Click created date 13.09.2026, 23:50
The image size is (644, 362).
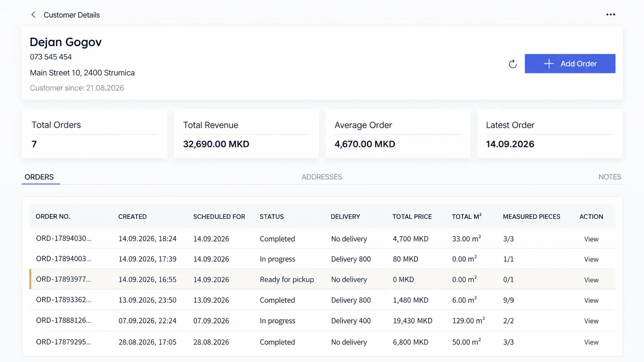click(x=148, y=300)
